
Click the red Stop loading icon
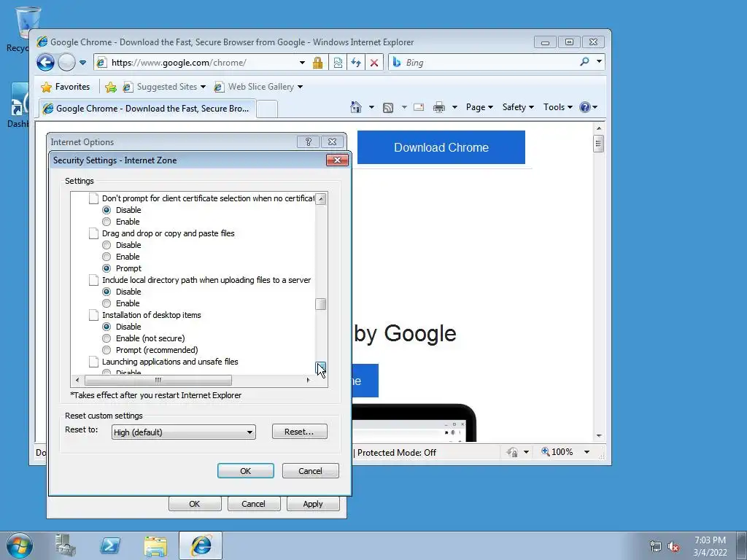[374, 63]
